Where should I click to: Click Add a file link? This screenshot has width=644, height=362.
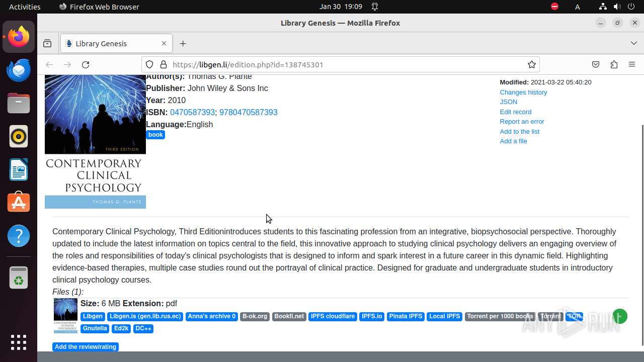[x=513, y=141]
